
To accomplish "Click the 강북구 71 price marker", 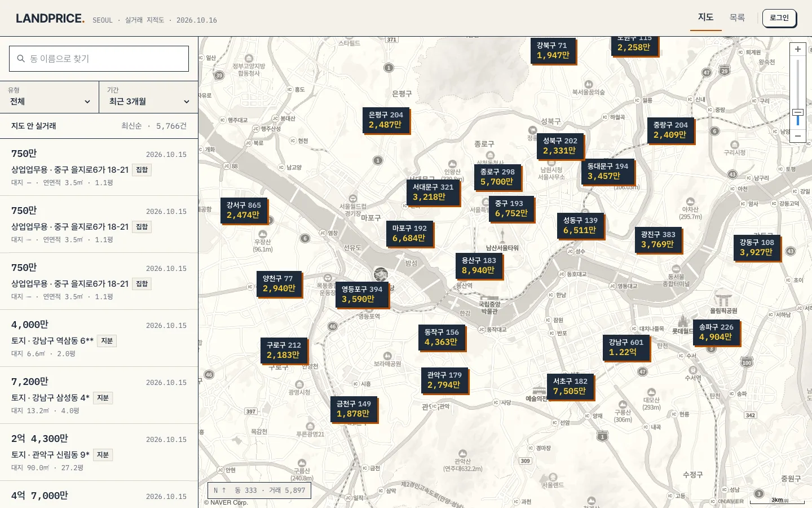I will point(553,50).
